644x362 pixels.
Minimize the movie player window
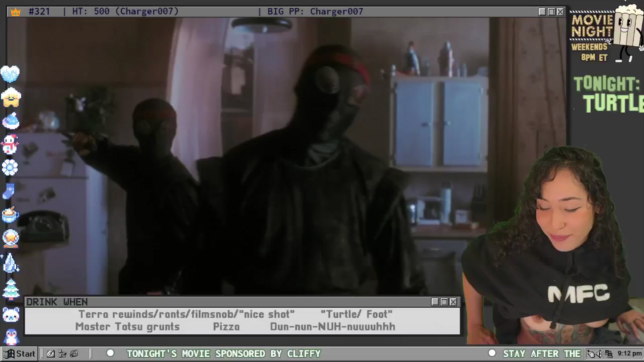coord(542,12)
